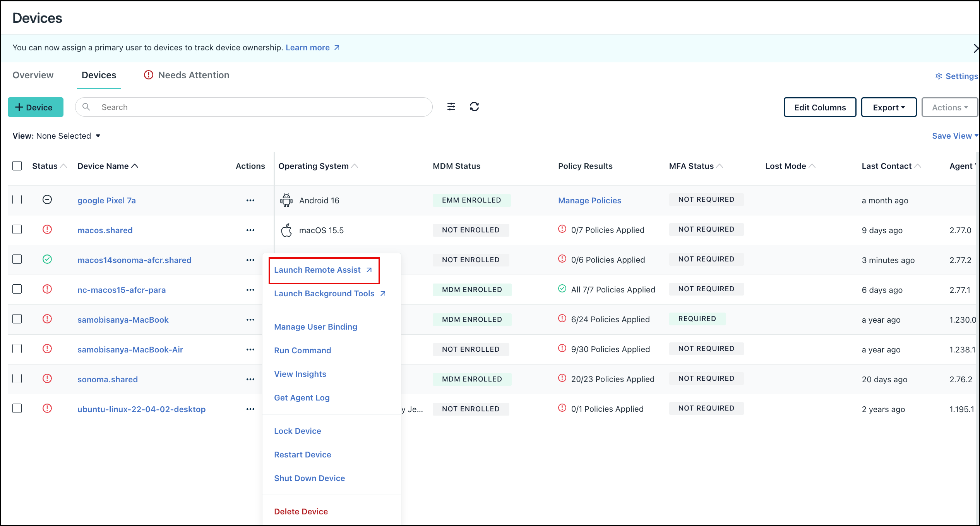The height and width of the screenshot is (526, 980).
Task: Open Settings via the gear icon
Action: pos(939,76)
